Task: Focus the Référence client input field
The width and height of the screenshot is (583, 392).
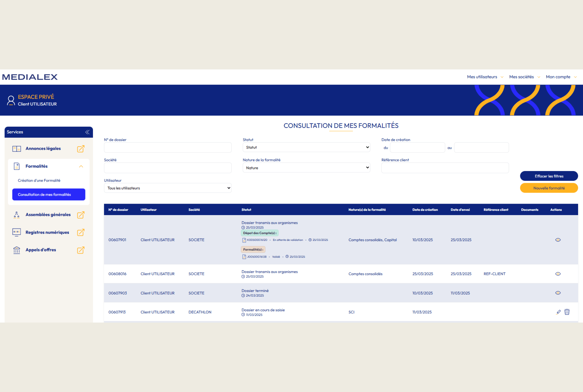Action: pos(445,168)
